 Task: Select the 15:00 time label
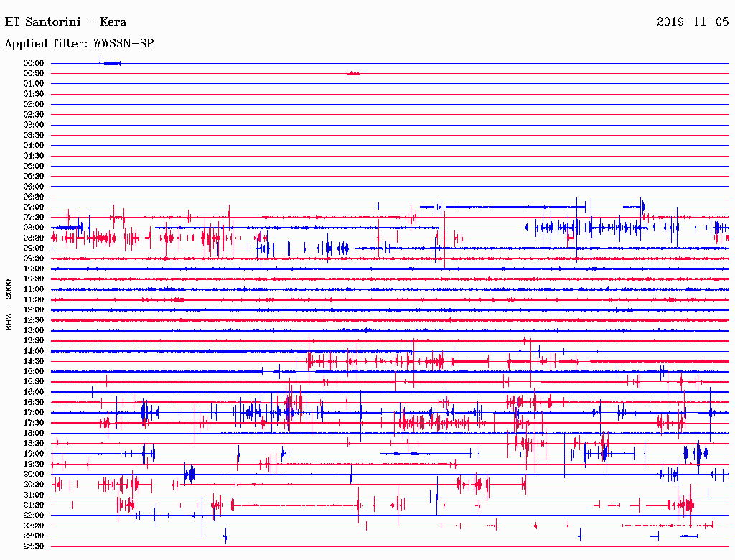point(33,371)
